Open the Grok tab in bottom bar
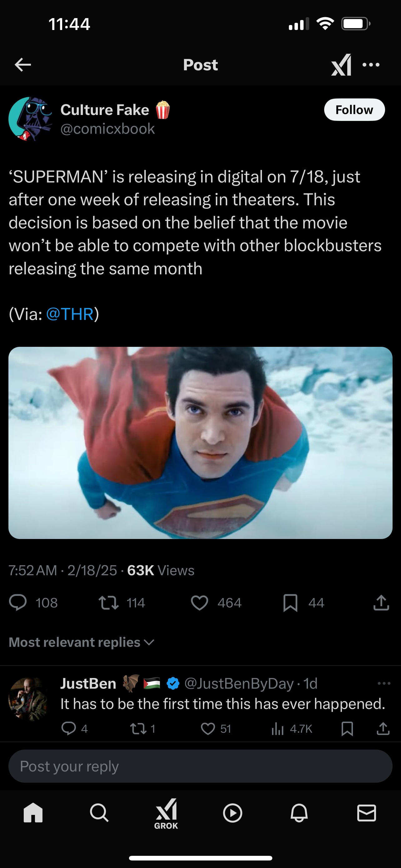Viewport: 401px width, 868px height. click(166, 814)
